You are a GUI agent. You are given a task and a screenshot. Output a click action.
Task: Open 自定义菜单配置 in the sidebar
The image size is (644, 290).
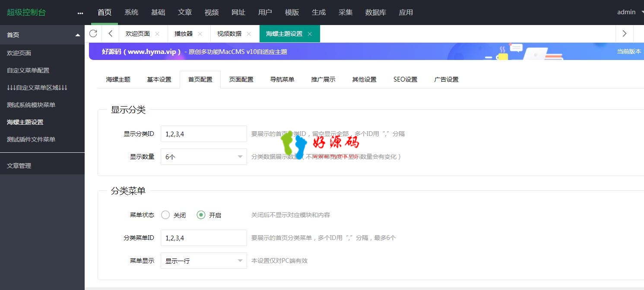[42, 70]
